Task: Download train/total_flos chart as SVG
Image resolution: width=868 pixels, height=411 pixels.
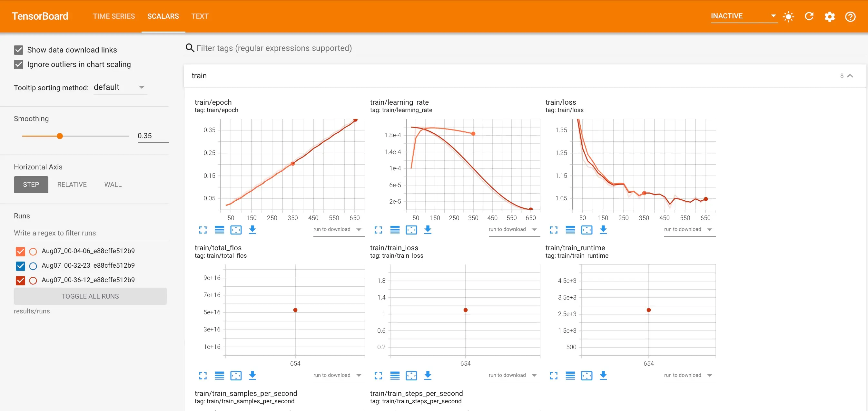Action: [252, 375]
